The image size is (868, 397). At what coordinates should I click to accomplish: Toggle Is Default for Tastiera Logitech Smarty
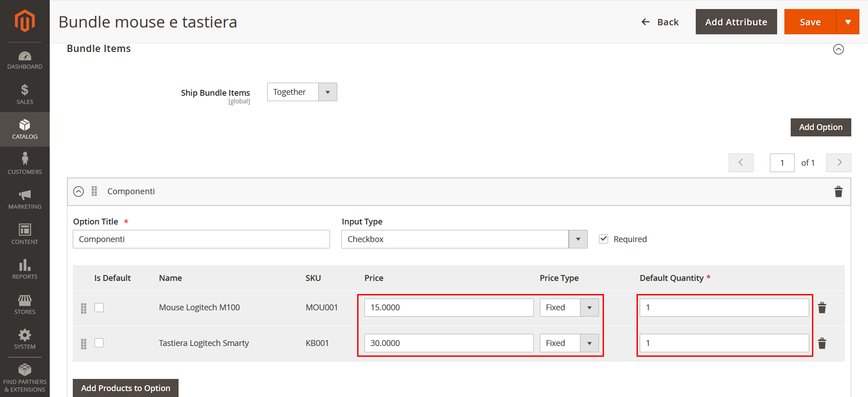click(x=99, y=343)
